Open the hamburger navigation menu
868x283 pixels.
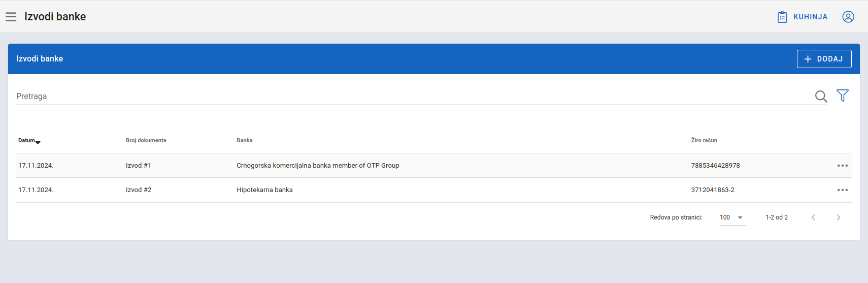click(11, 17)
